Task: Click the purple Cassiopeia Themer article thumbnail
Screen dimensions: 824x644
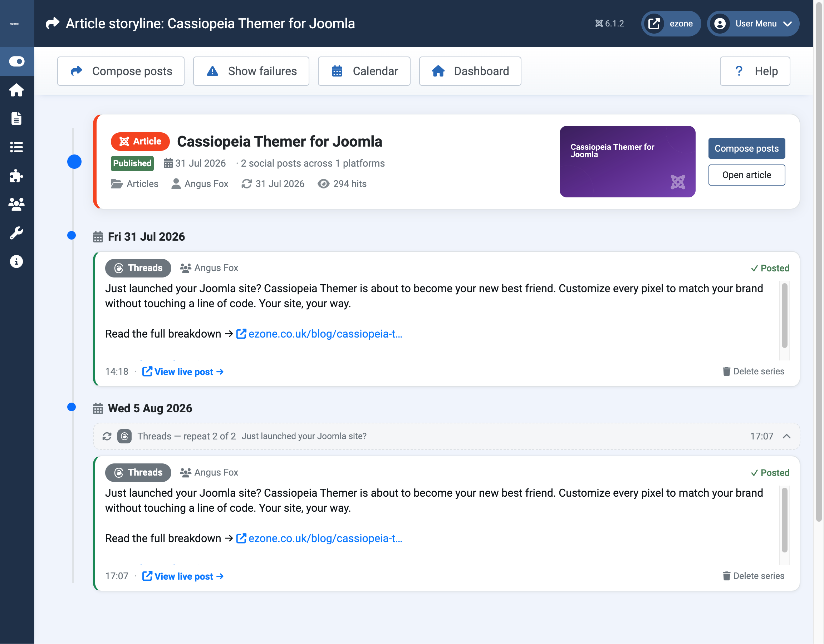Action: pyautogui.click(x=627, y=162)
